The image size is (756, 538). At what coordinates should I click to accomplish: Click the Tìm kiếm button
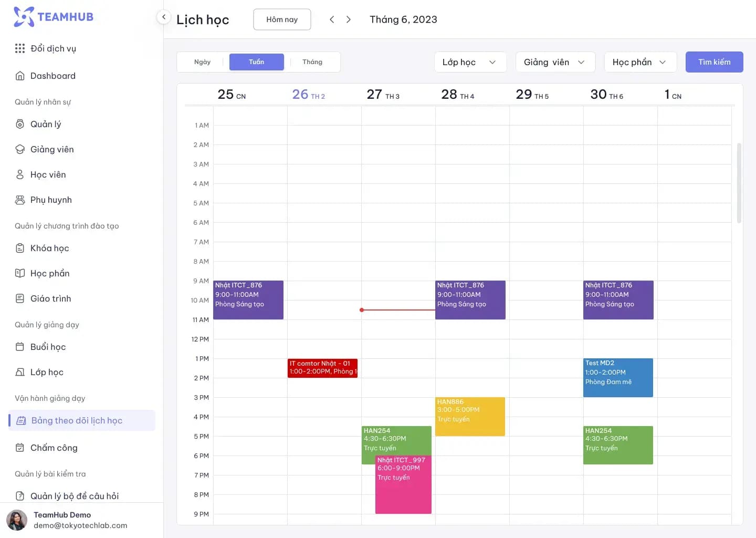click(x=714, y=62)
